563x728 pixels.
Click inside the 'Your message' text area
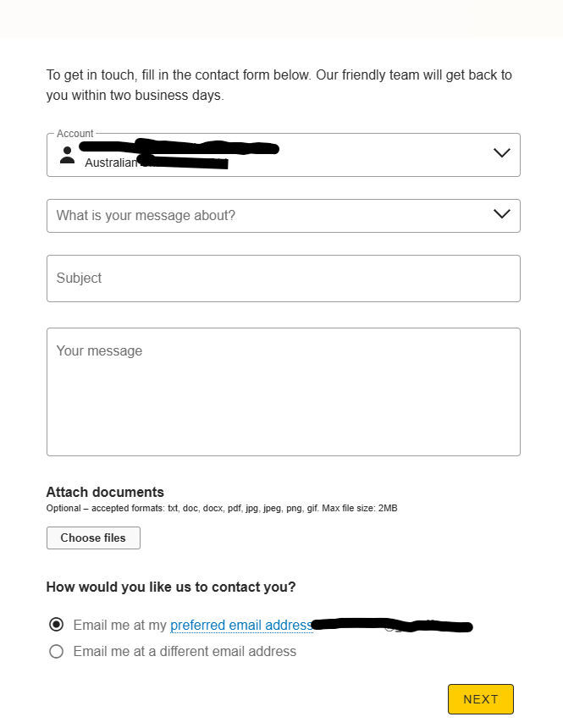tap(283, 392)
